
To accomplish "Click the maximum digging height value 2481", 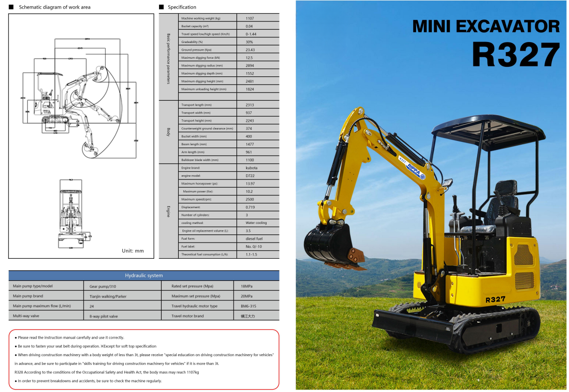I will point(250,82).
